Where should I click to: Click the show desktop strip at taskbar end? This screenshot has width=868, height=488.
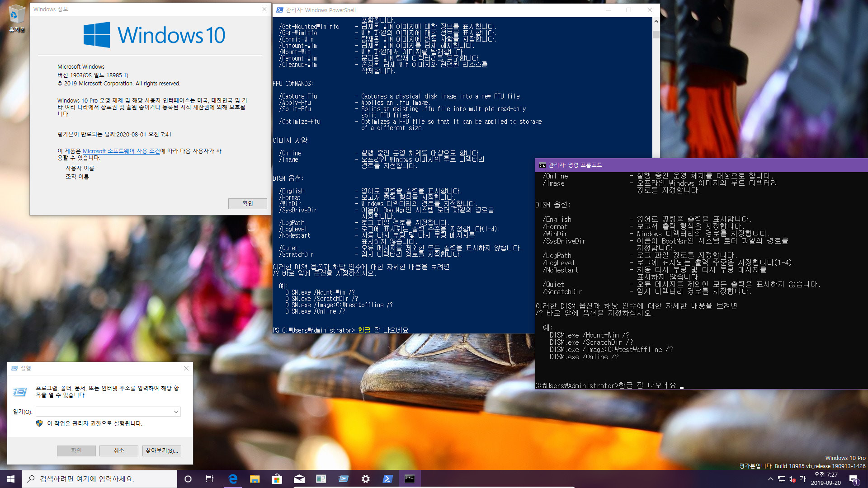866,479
